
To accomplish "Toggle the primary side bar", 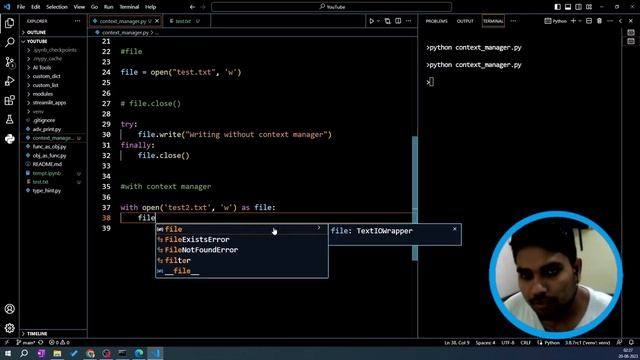I will (x=558, y=7).
